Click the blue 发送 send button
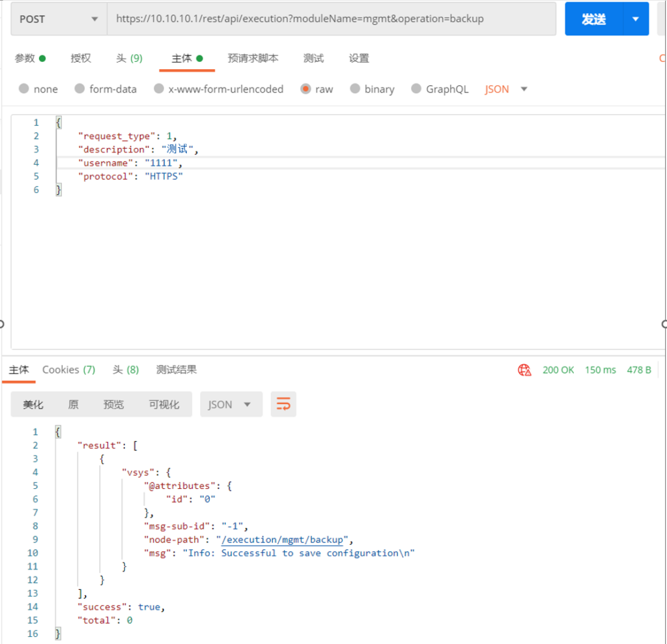The width and height of the screenshot is (667, 644). tap(594, 19)
